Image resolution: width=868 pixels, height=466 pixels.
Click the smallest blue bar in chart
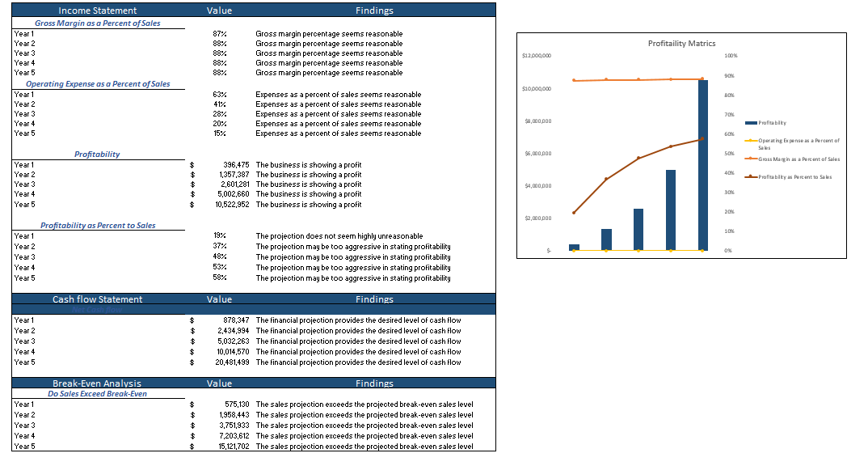[574, 247]
